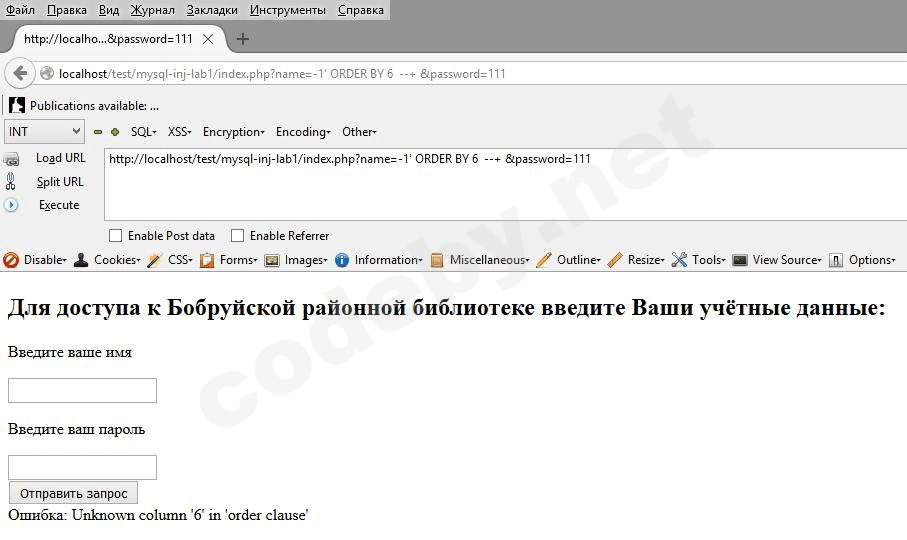Viewport: 907px width, 540px height.
Task: Expand the Other dropdown
Action: [x=359, y=132]
